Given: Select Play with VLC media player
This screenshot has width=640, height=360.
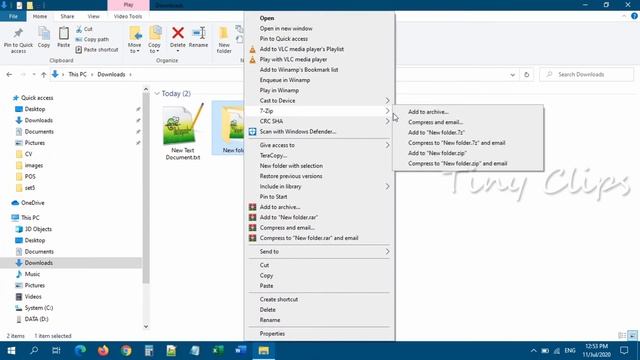Looking at the screenshot, I should 293,59.
